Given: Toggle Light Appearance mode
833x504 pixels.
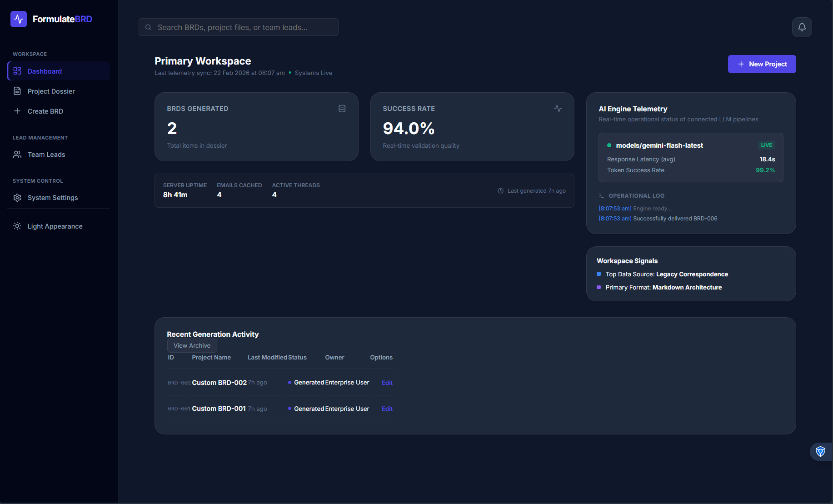Looking at the screenshot, I should coord(55,226).
